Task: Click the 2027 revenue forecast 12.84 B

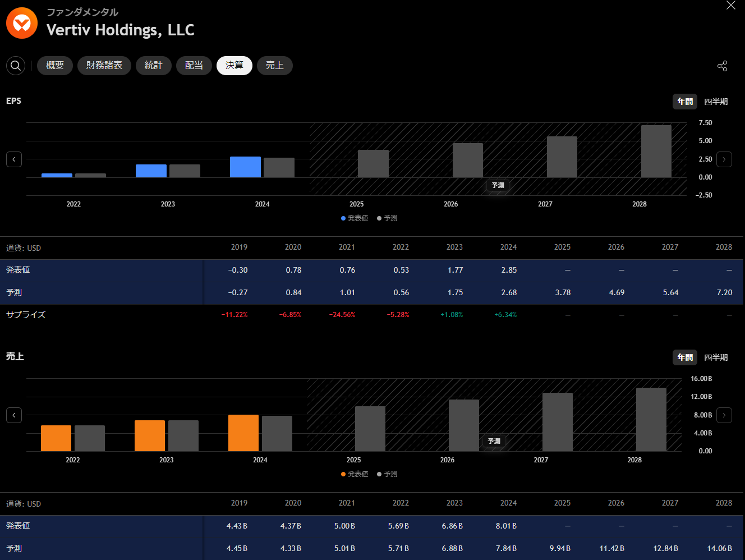Action: (x=666, y=548)
